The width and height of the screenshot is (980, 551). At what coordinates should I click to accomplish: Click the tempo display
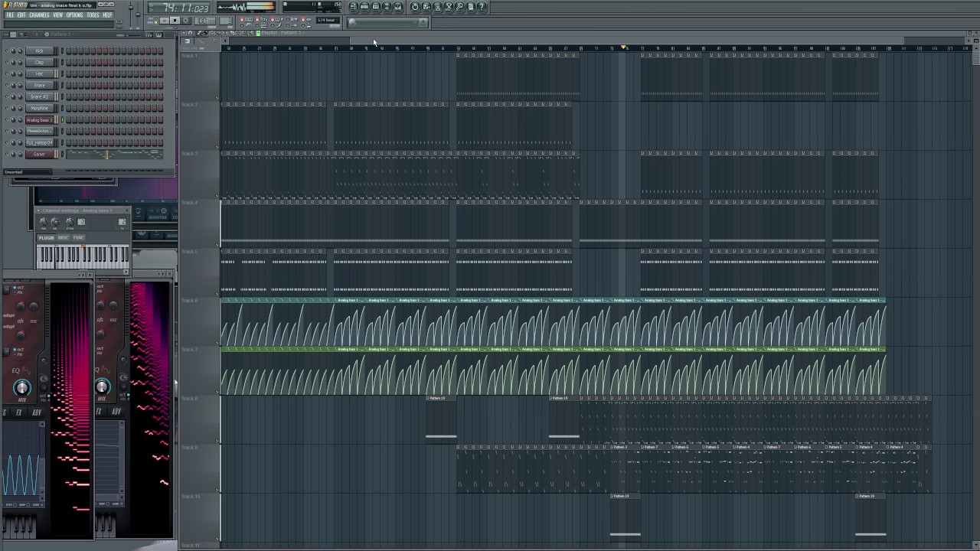pos(204,21)
